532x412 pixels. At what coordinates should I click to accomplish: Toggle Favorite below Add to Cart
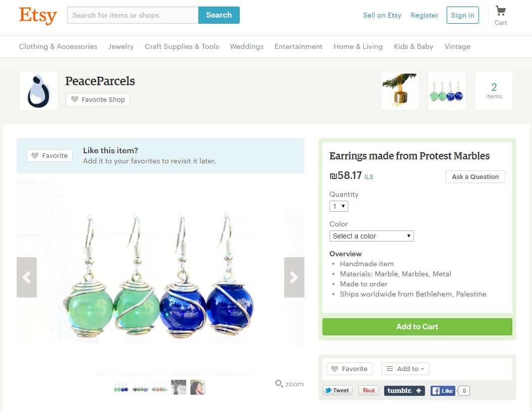click(x=349, y=369)
